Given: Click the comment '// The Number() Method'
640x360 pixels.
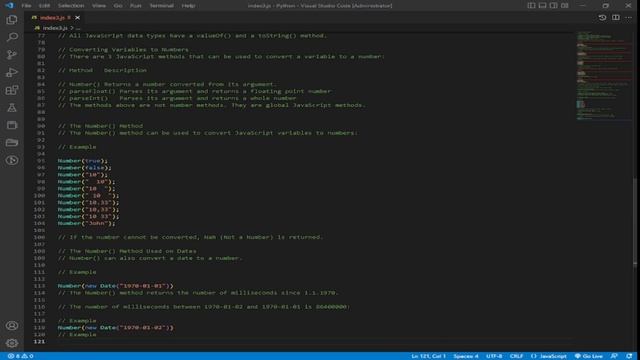Looking at the screenshot, I should [x=100, y=126].
